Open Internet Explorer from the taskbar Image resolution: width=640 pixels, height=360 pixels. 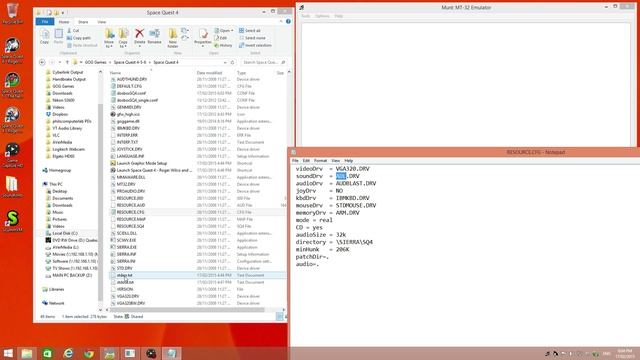tap(68, 353)
